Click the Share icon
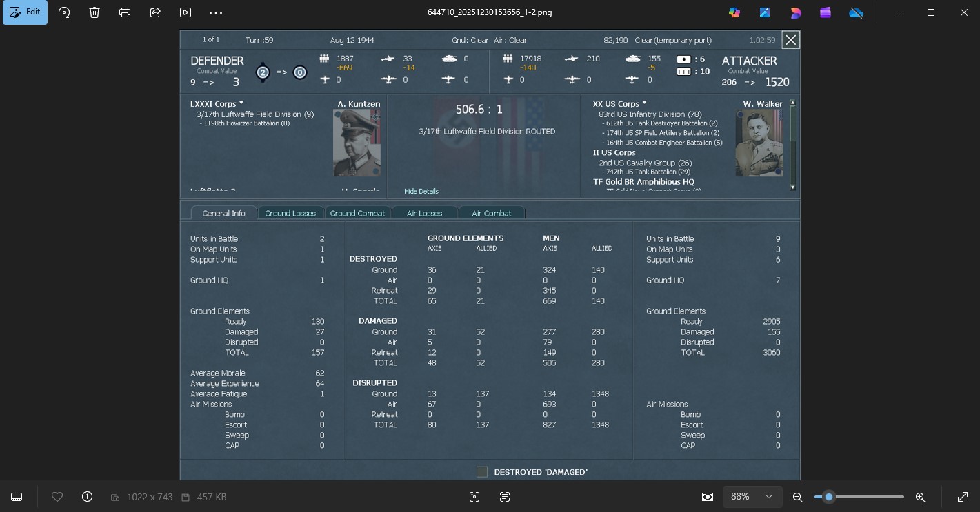980x512 pixels. 154,12
